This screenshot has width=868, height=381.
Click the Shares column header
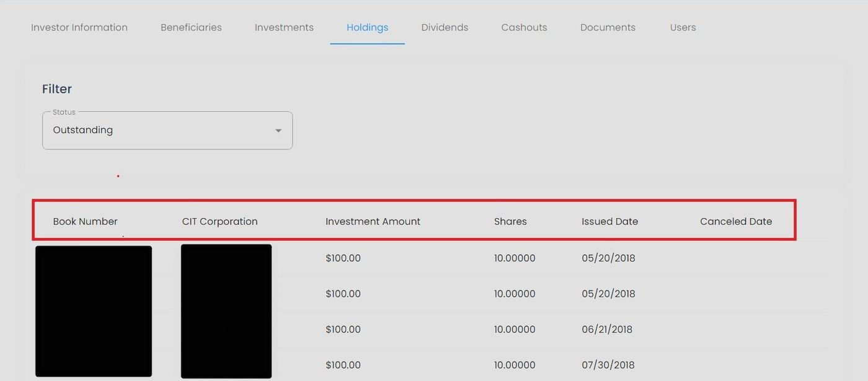[510, 221]
